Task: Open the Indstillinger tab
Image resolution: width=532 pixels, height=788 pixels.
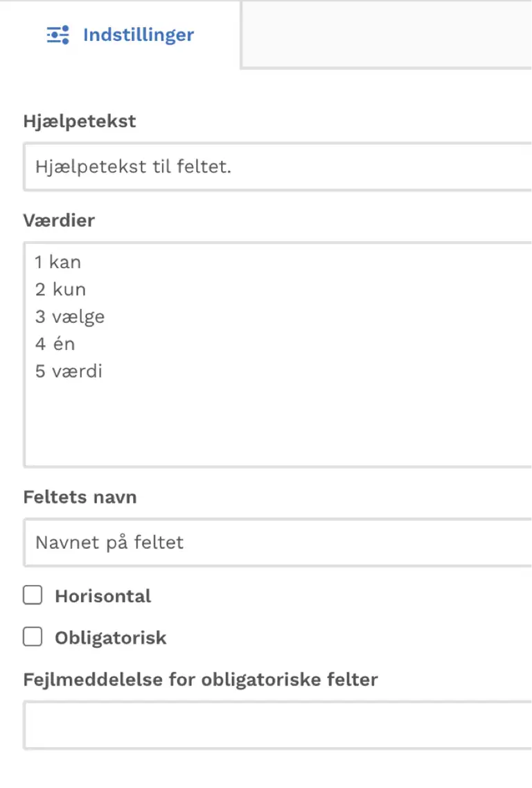Action: [x=120, y=35]
